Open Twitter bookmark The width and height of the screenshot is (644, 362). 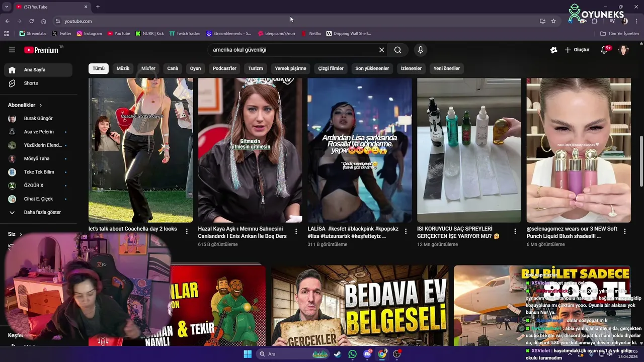coord(62,34)
